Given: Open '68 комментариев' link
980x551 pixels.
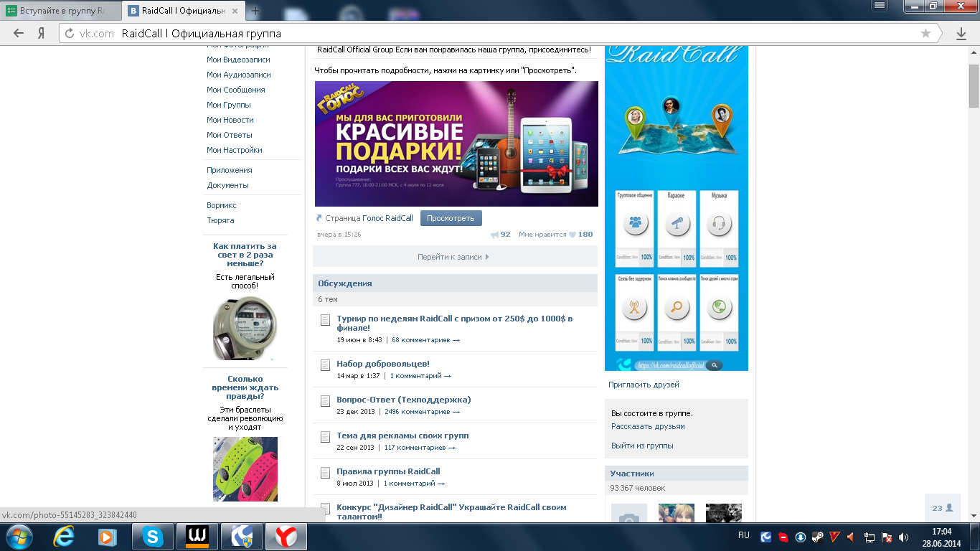Looking at the screenshot, I should (425, 340).
